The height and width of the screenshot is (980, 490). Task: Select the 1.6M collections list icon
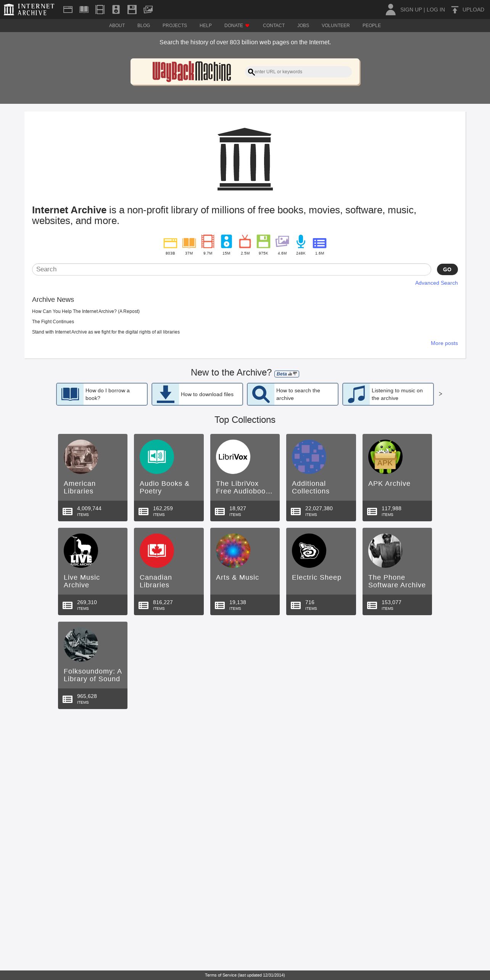319,243
